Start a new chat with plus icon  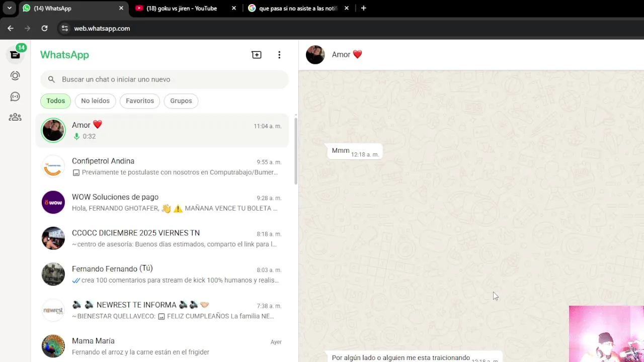click(x=257, y=55)
